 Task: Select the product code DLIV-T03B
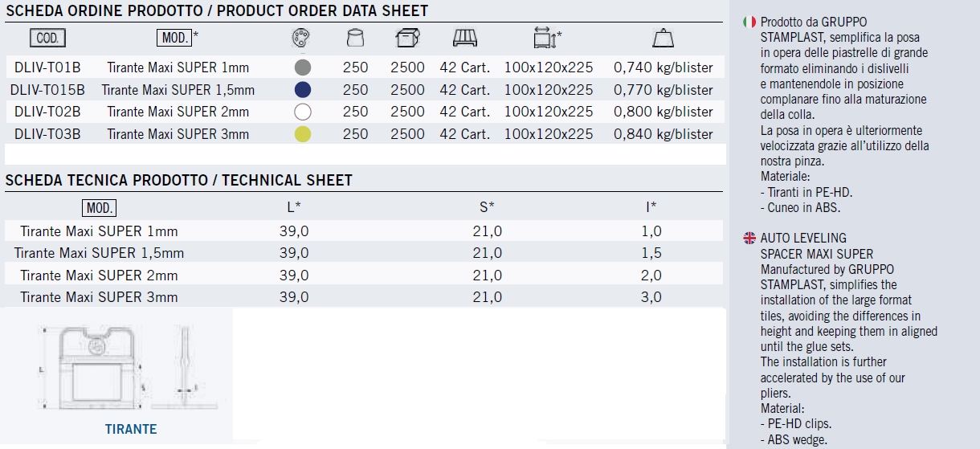47,134
